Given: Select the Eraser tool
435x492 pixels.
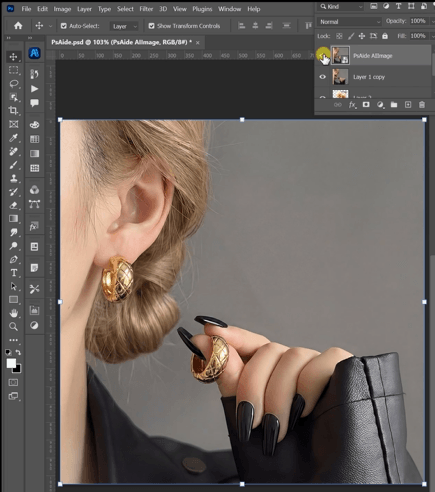Looking at the screenshot, I should point(13,205).
